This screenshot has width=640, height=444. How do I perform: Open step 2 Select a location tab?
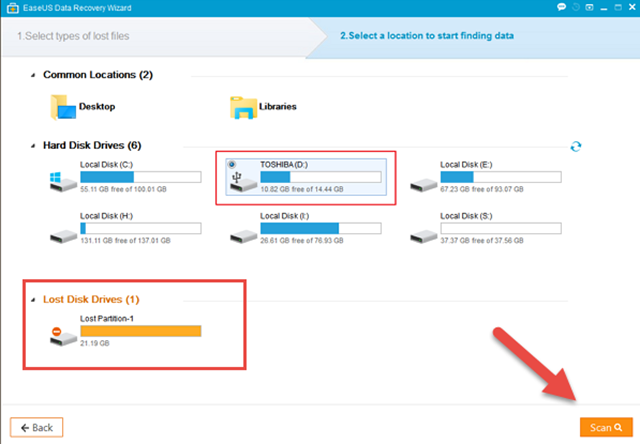[427, 36]
